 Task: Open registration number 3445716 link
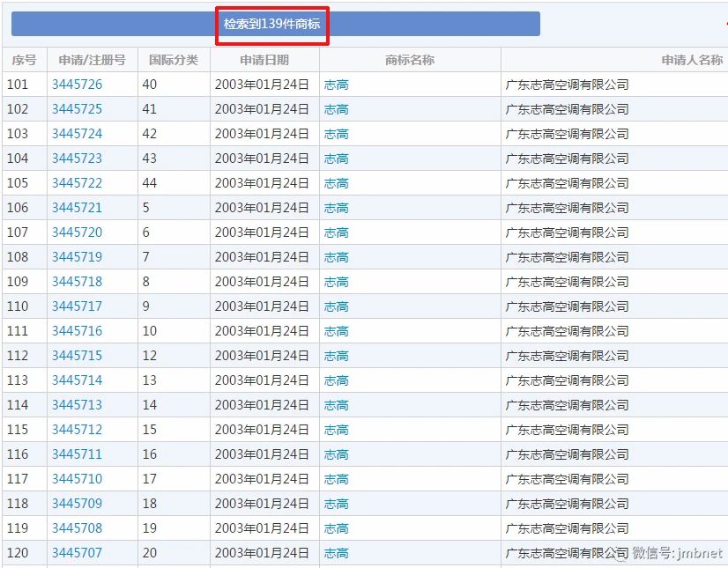pos(77,331)
